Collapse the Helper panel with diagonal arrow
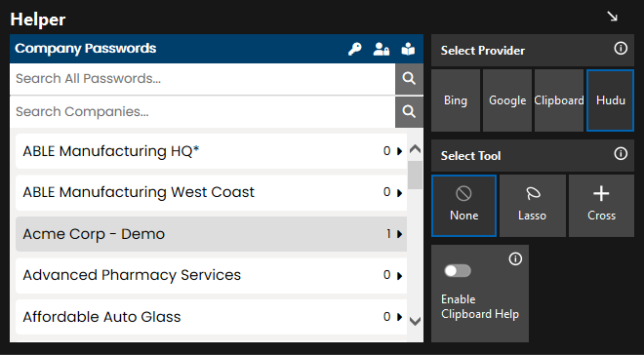 pyautogui.click(x=613, y=17)
